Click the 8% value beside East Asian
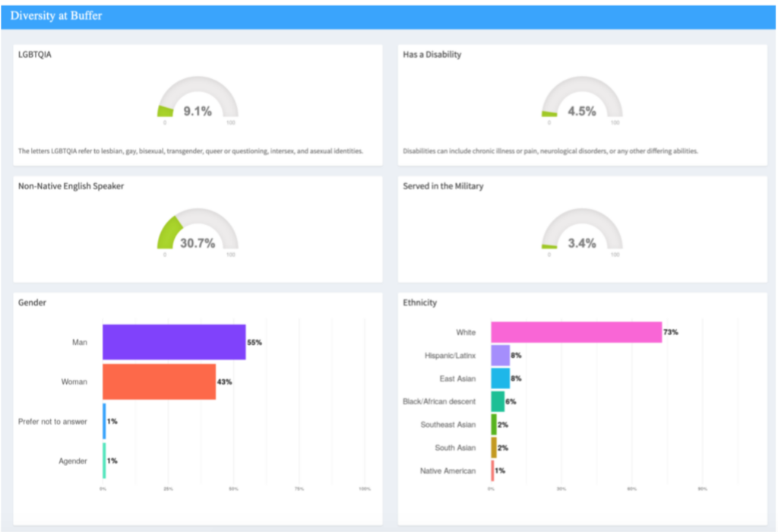The height and width of the screenshot is (532, 778). [x=516, y=378]
